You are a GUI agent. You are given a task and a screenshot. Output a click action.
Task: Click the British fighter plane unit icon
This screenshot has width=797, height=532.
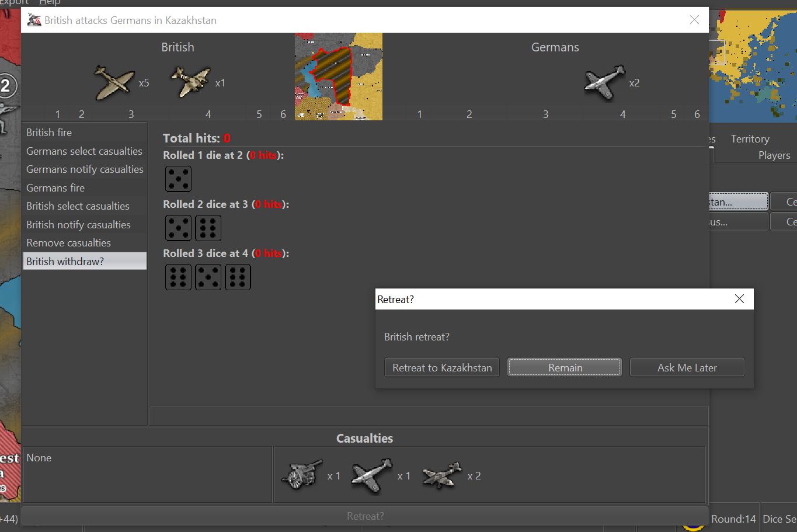(114, 82)
